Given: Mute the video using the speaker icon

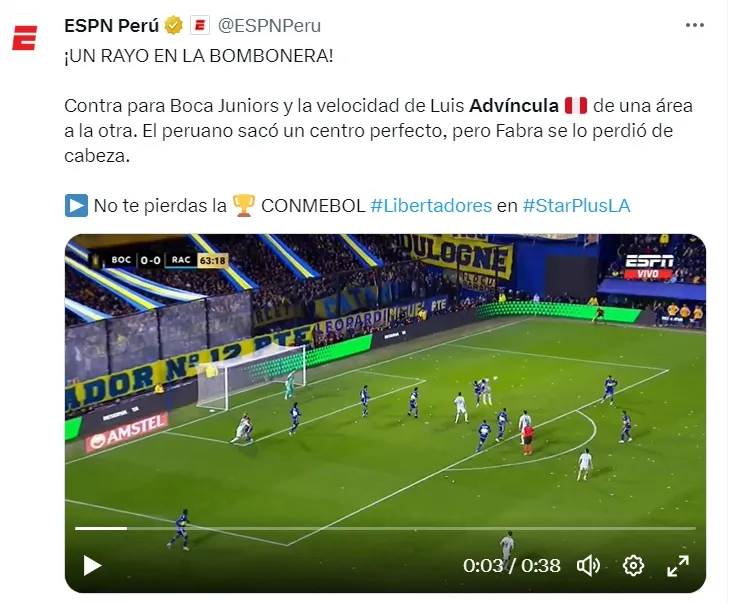Looking at the screenshot, I should (588, 565).
